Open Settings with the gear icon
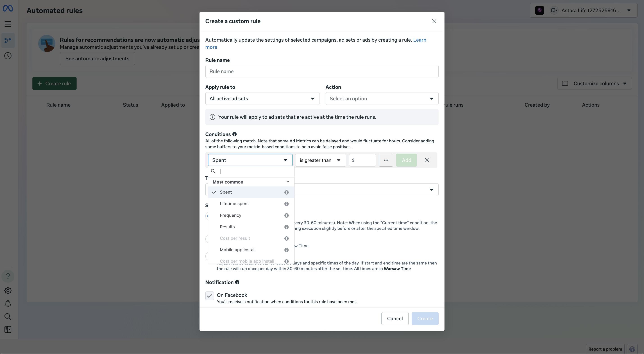The image size is (644, 354). 8,290
